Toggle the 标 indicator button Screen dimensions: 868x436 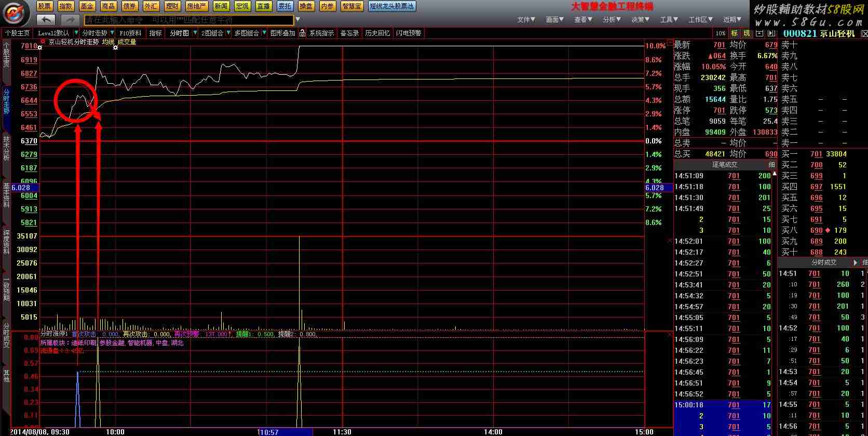click(x=734, y=33)
